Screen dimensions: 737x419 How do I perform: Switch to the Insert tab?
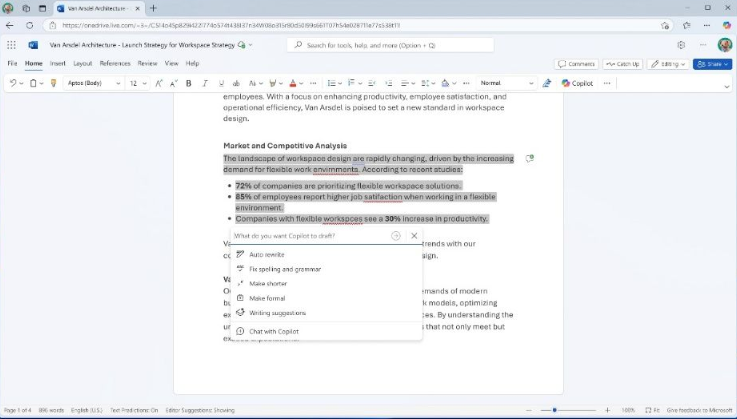pos(58,63)
